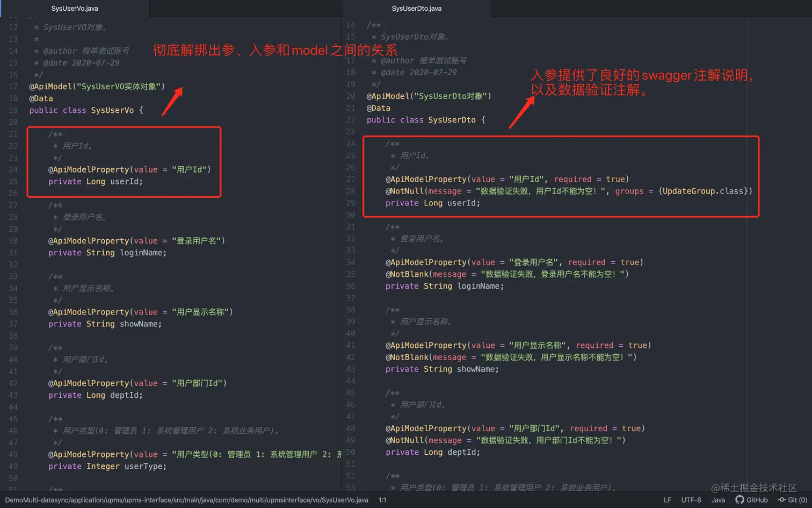Click '* SysUserVO对象。' comment line
The height and width of the screenshot is (508, 812).
pos(72,27)
